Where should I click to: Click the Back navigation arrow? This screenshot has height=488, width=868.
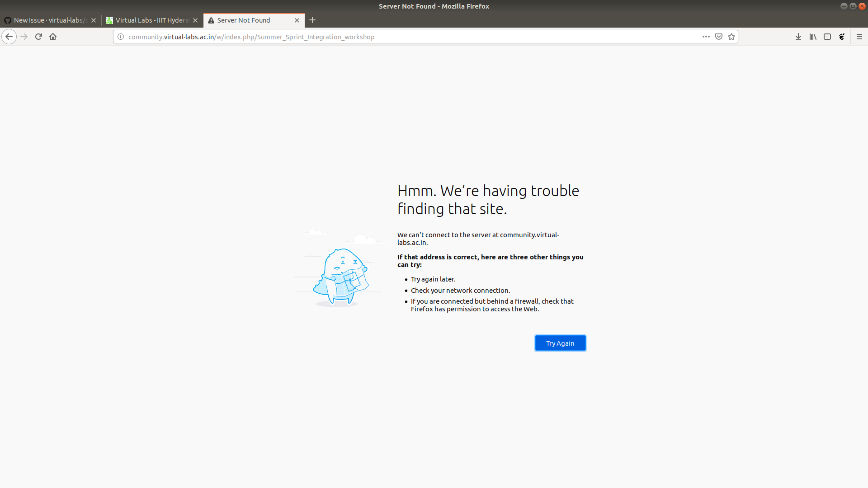pyautogui.click(x=9, y=37)
